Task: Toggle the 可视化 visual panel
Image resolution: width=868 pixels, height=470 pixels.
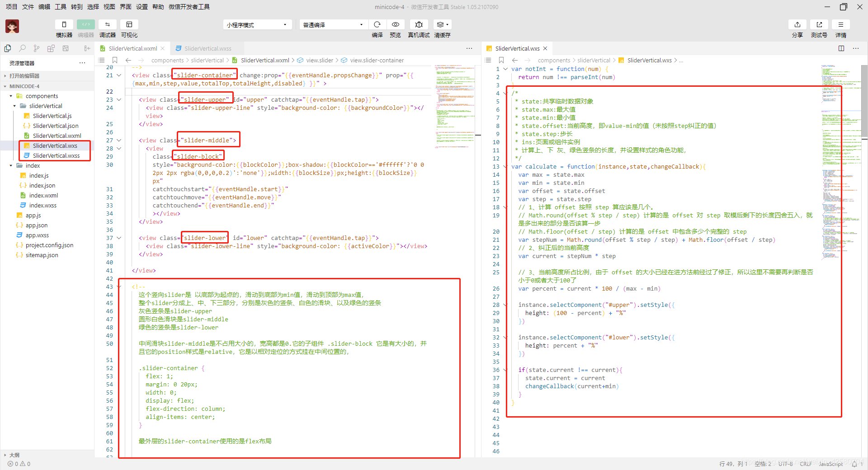Action: [x=129, y=24]
